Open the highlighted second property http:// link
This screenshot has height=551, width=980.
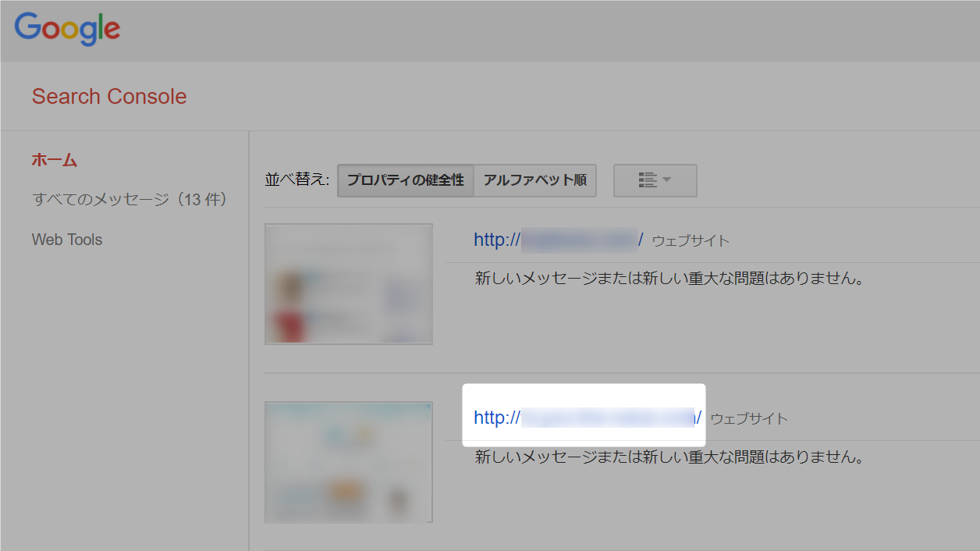tap(588, 418)
